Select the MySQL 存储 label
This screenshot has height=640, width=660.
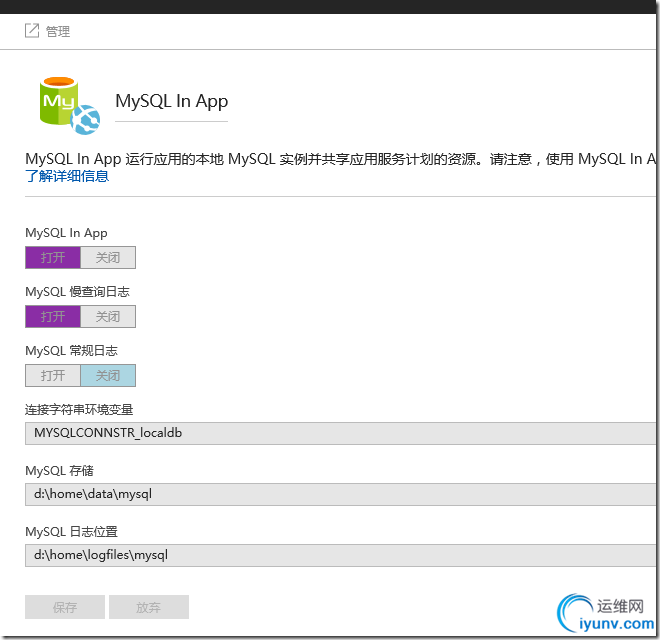[59, 470]
